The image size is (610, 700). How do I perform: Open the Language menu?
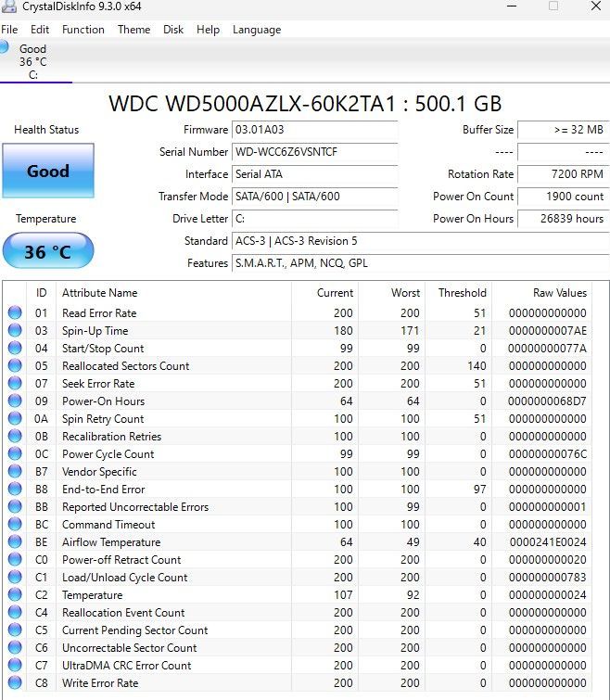click(256, 30)
